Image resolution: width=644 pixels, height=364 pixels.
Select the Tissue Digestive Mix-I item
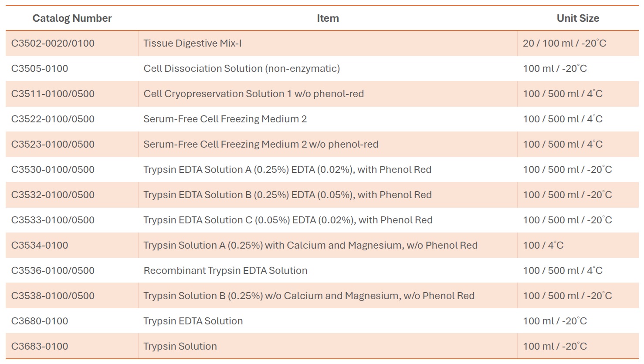193,43
